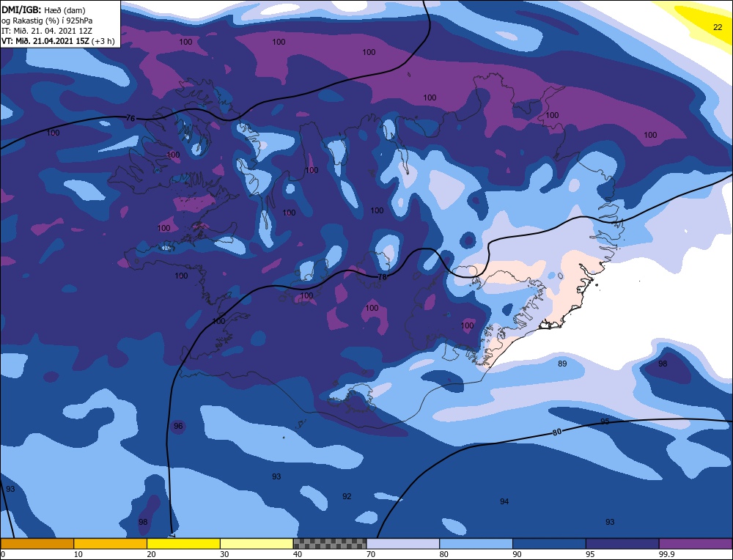Click the humidity value '92' on the map
733x560 pixels.
(347, 496)
